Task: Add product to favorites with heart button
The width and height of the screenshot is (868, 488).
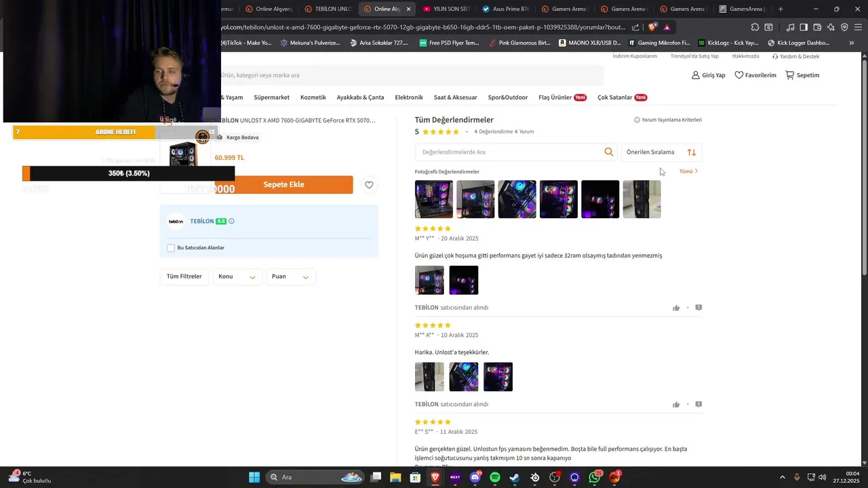Action: (x=369, y=184)
